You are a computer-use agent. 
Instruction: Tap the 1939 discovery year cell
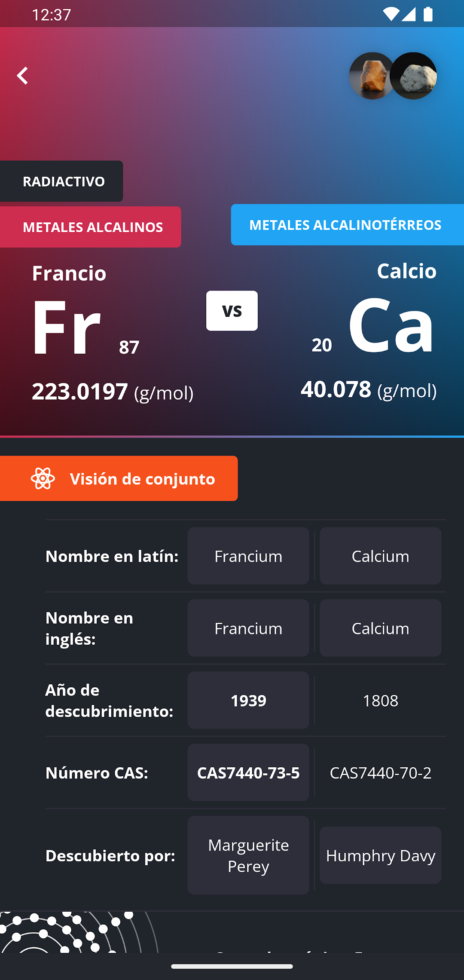(x=248, y=700)
